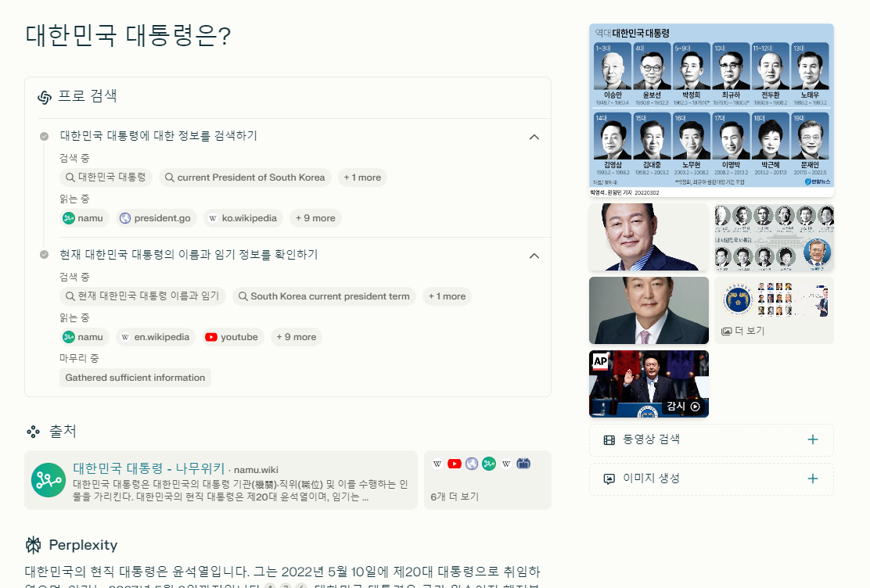Click '현재 대한민국 대통령의 이름과 임기 정보를 확인하기' step
This screenshot has width=870, height=588.
click(x=189, y=255)
